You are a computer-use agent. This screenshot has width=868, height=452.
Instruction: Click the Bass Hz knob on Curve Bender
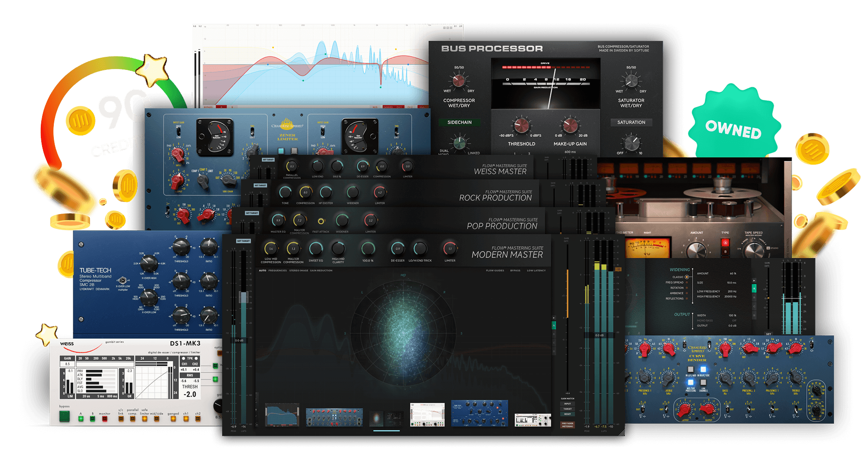(725, 379)
